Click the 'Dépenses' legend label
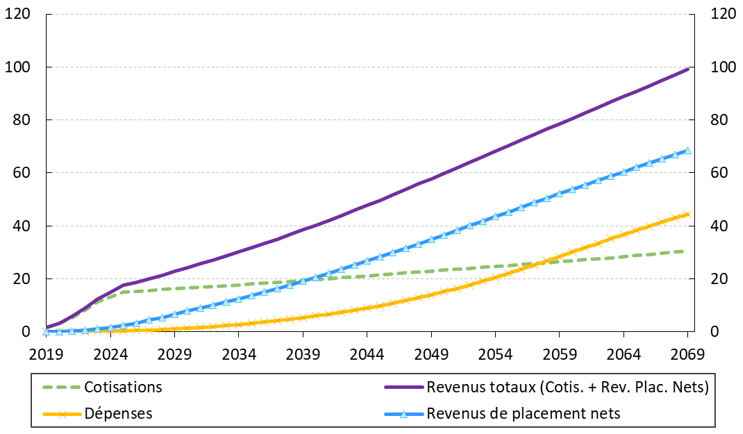Viewport: 743px width, 434px height. (x=118, y=413)
